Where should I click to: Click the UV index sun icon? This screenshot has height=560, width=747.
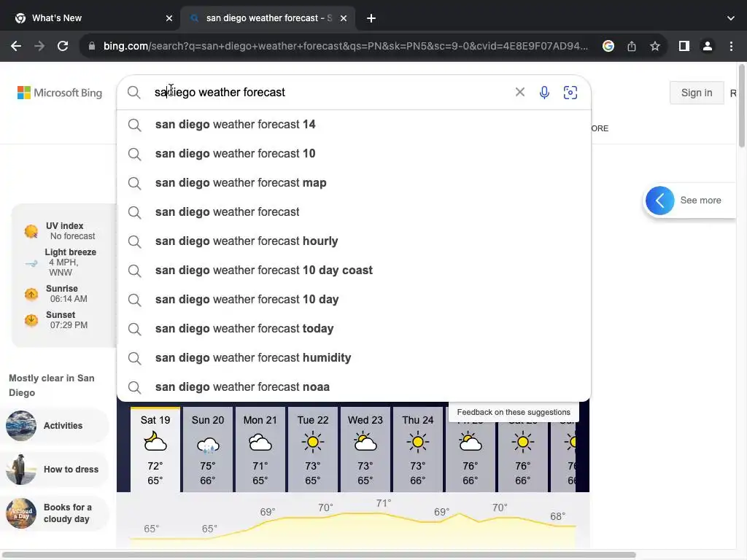click(x=31, y=231)
